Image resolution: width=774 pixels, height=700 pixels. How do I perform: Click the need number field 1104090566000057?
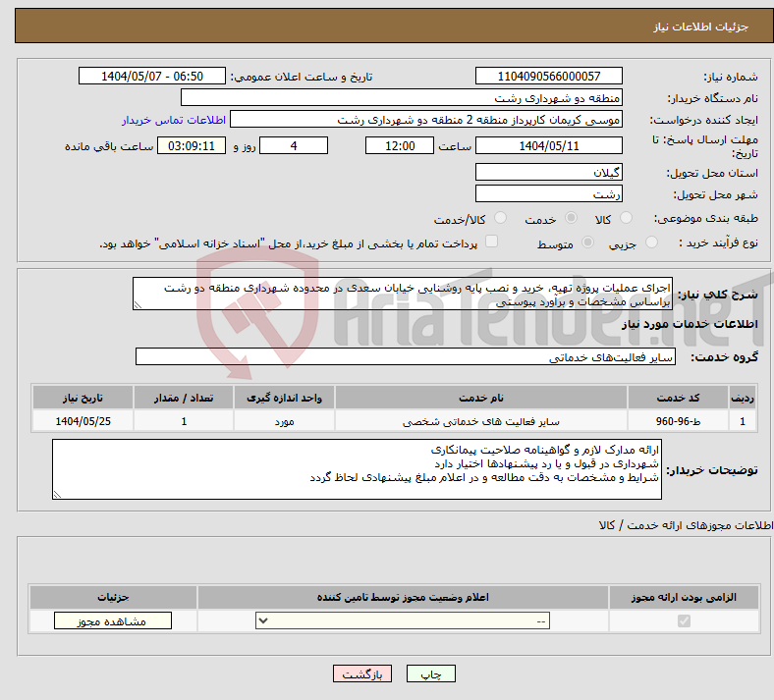click(x=549, y=76)
